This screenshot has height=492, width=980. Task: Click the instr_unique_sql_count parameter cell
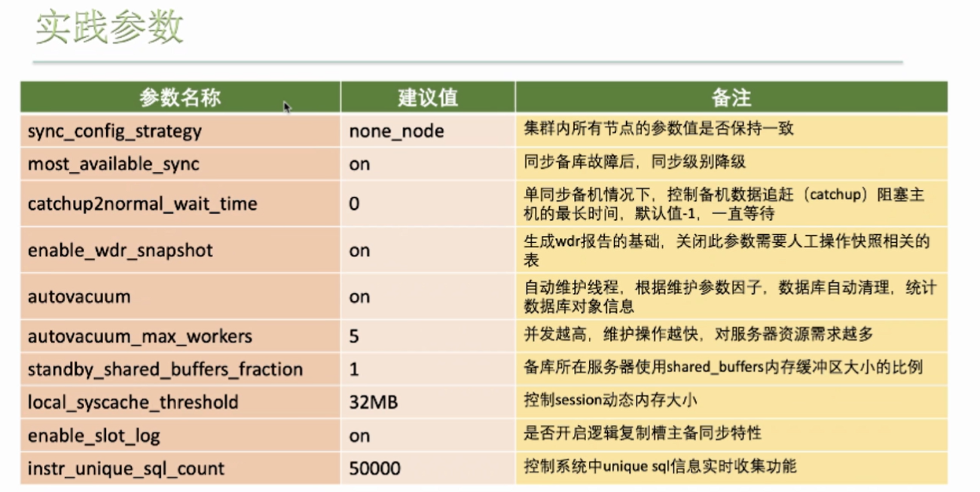(x=180, y=468)
